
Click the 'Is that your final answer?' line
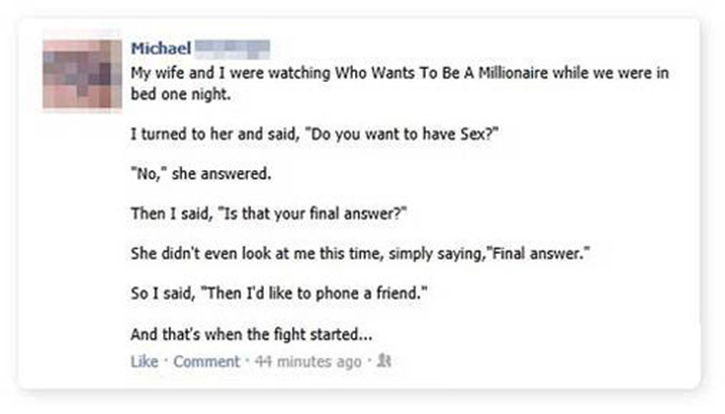(x=269, y=214)
